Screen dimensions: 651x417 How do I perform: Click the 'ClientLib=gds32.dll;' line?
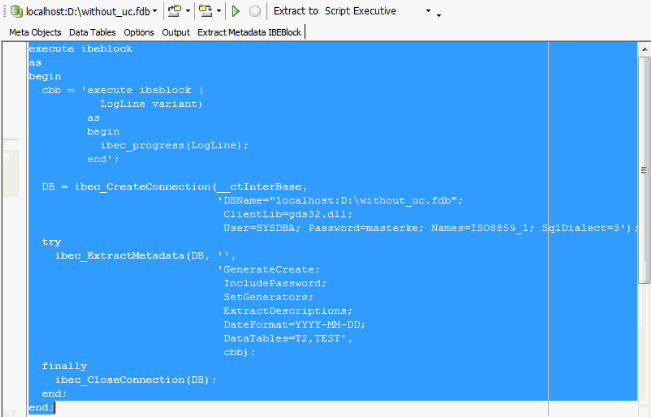pyautogui.click(x=288, y=214)
